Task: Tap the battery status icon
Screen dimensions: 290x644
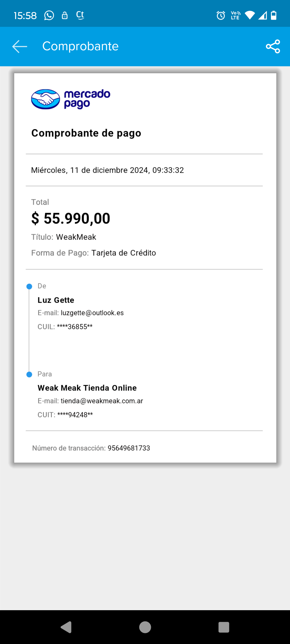Action: [274, 16]
